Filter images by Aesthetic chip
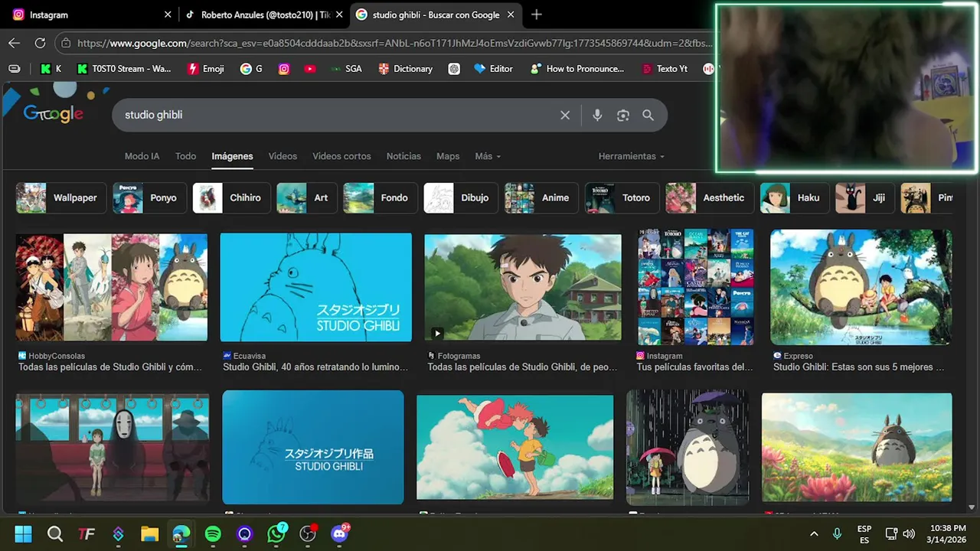Screen dimensions: 980x551 coord(709,197)
